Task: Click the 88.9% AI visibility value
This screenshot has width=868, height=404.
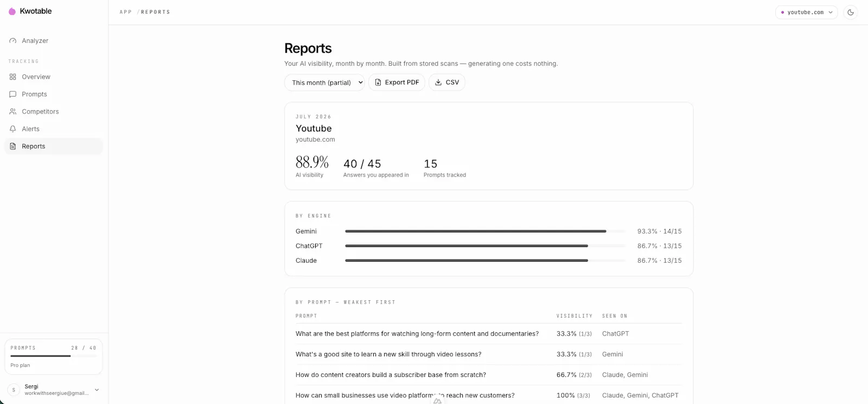Action: [312, 162]
